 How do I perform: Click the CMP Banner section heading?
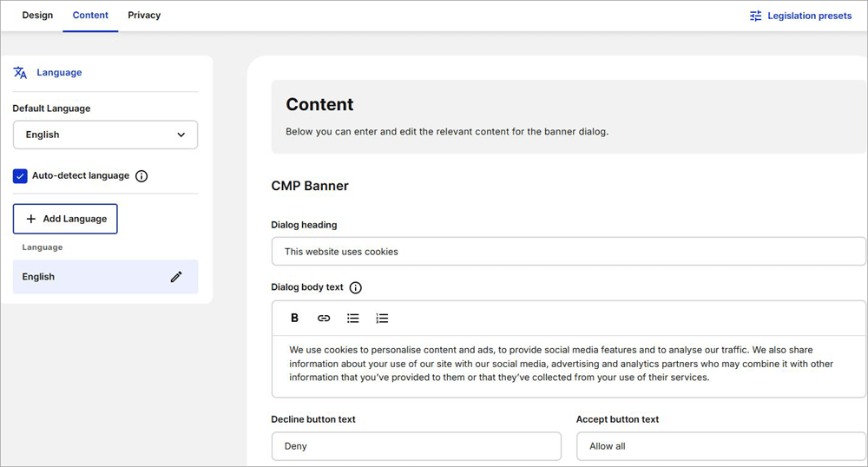pyautogui.click(x=310, y=186)
